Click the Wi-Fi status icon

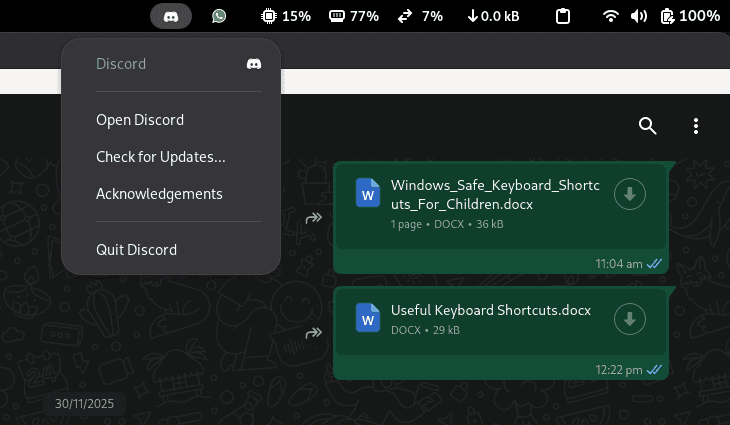pos(611,16)
